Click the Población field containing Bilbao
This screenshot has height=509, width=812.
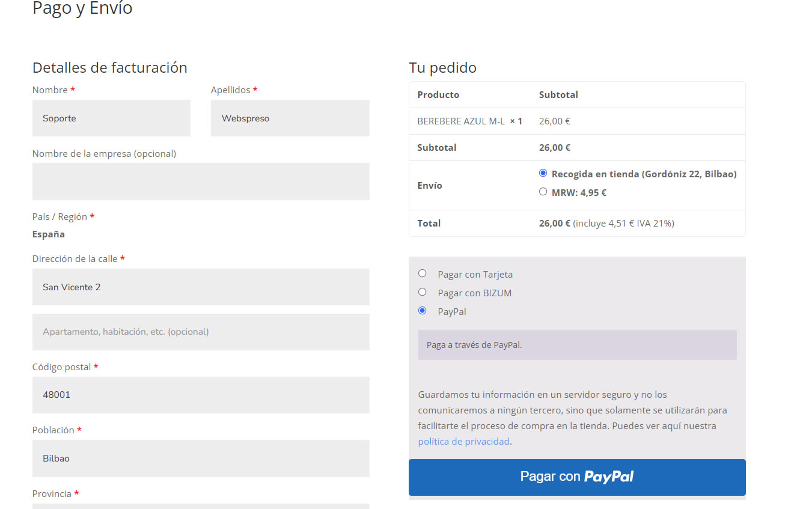pos(201,459)
